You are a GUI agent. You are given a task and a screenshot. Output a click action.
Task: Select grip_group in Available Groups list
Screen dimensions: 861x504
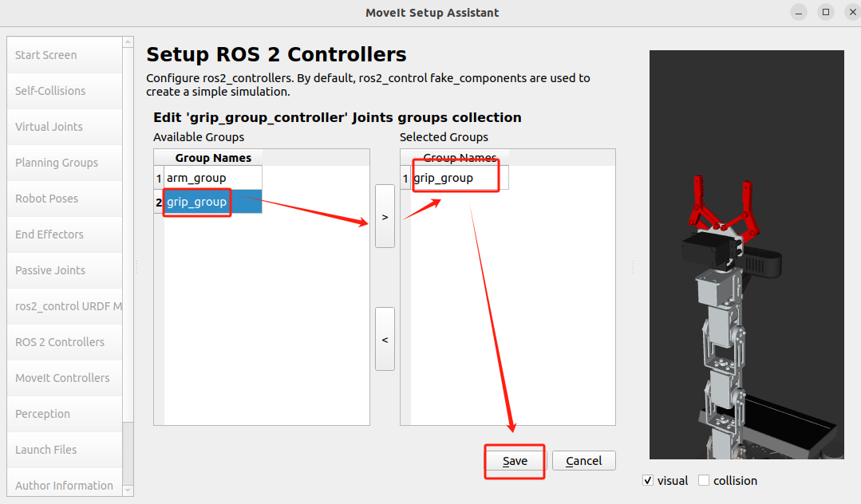coord(213,202)
